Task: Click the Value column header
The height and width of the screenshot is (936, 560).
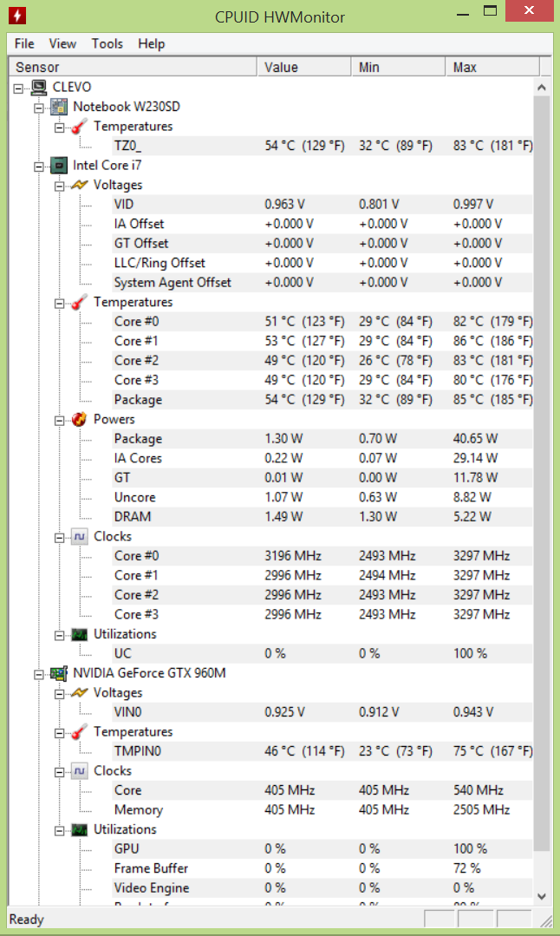Action: (304, 67)
